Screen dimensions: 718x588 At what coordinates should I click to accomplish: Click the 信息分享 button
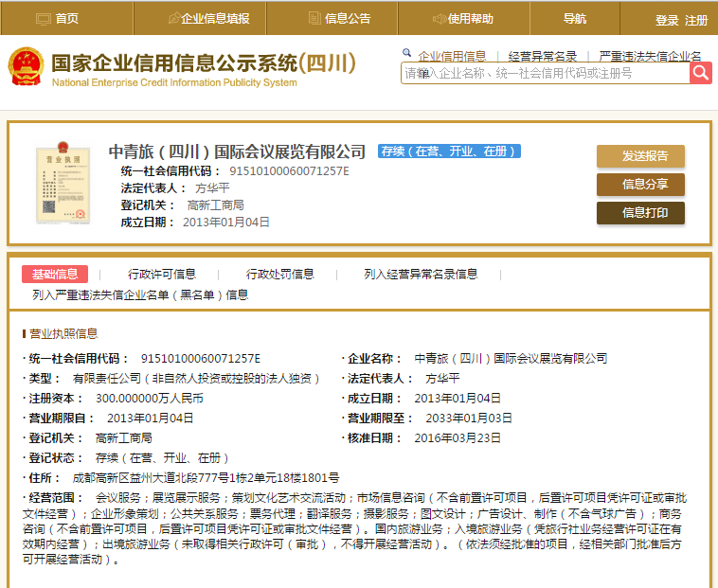pyautogui.click(x=640, y=185)
